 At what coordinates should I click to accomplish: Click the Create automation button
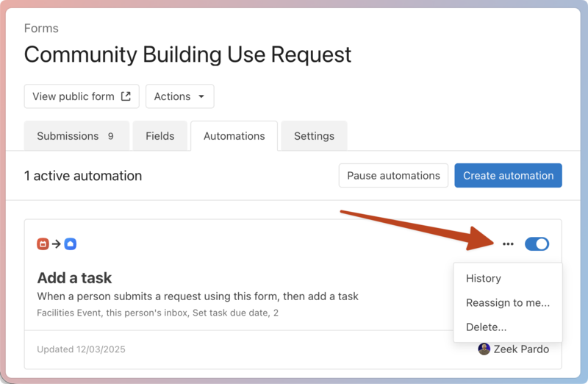point(508,176)
